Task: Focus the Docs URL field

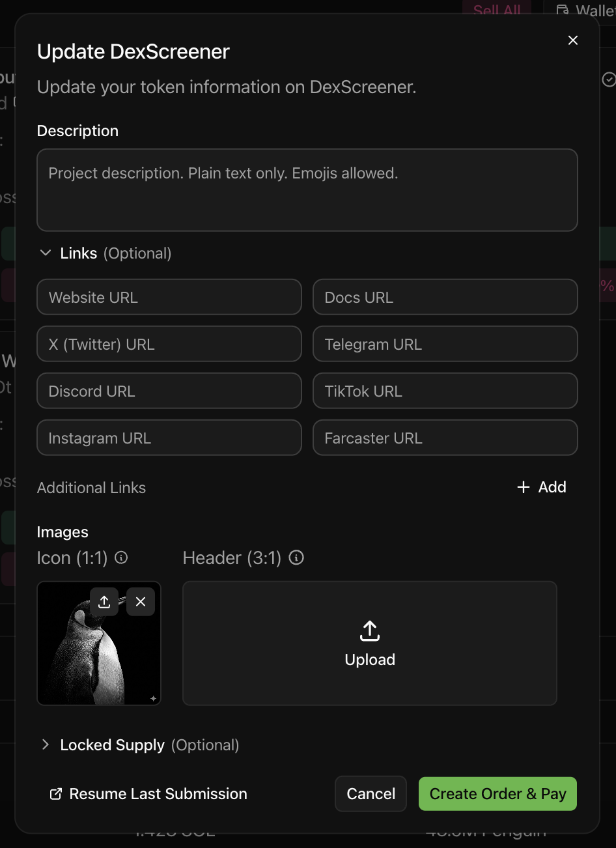Action: tap(445, 298)
